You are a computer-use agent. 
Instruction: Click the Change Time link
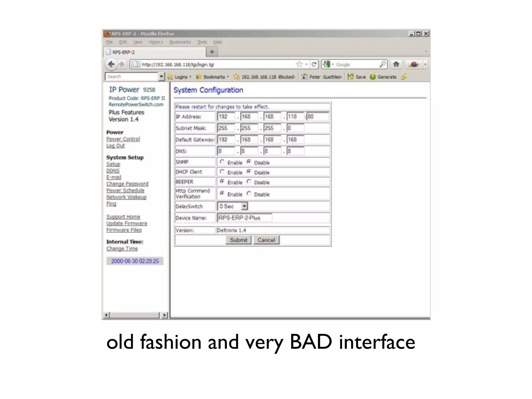click(x=122, y=249)
